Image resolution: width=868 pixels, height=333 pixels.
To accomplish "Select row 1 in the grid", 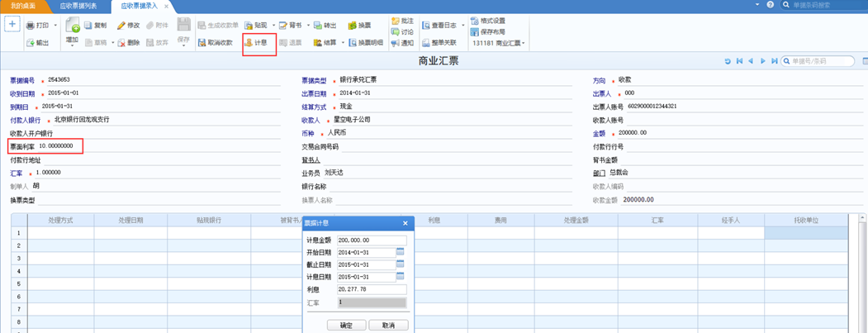I will coord(19,233).
